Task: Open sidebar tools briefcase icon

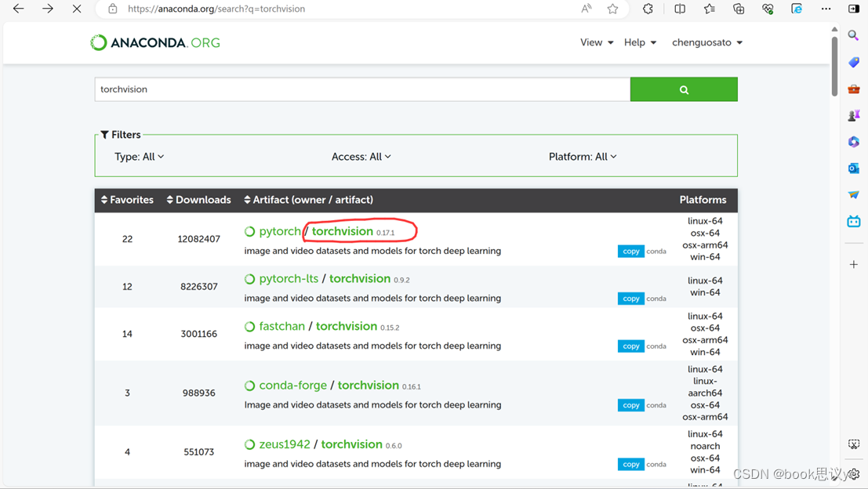Action: (854, 89)
